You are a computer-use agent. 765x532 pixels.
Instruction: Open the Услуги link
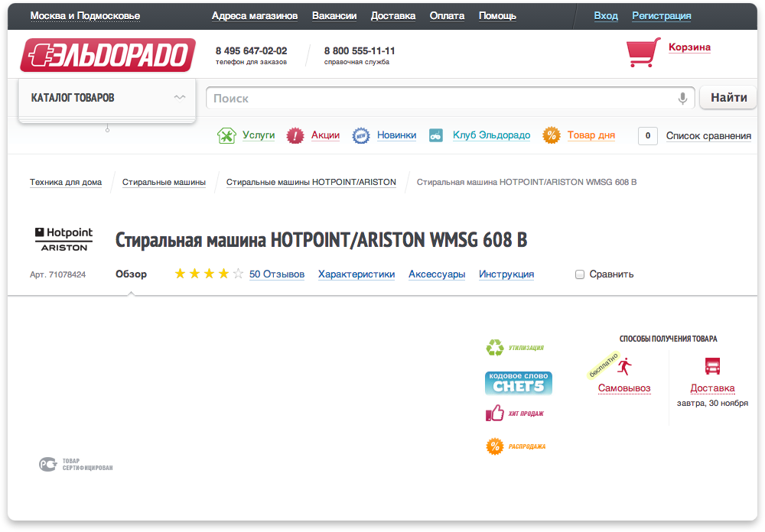(259, 135)
